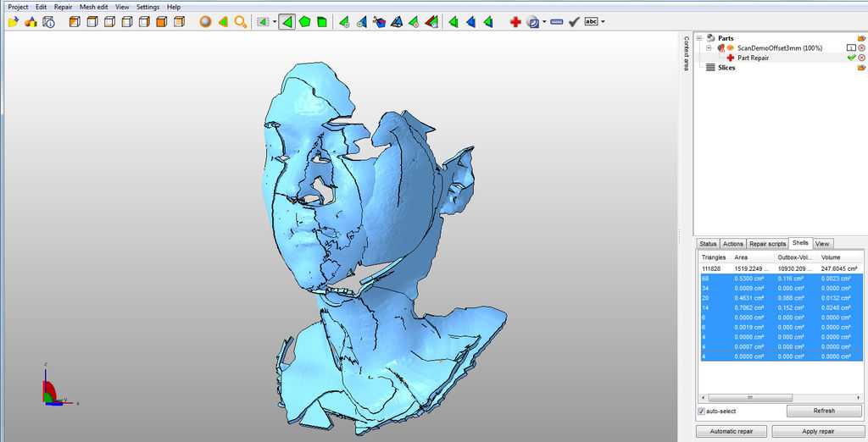Collapse the ScanDemoOffset3mm tree node
This screenshot has height=442, width=868.
[x=709, y=47]
